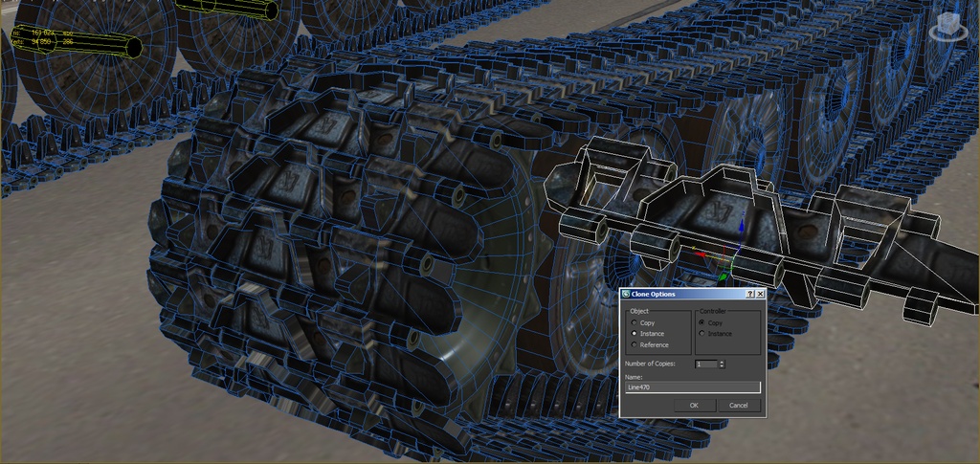Click Cancel in Clone Options
This screenshot has width=980, height=464.
pos(738,406)
